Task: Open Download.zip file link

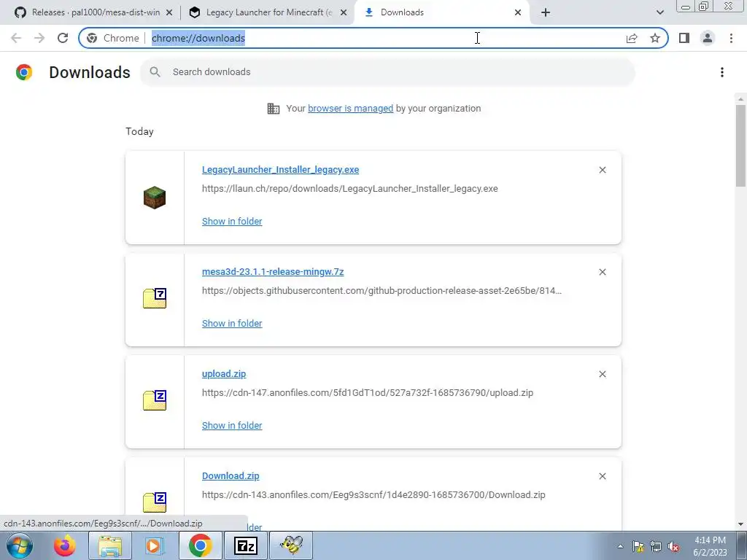Action: [x=231, y=476]
